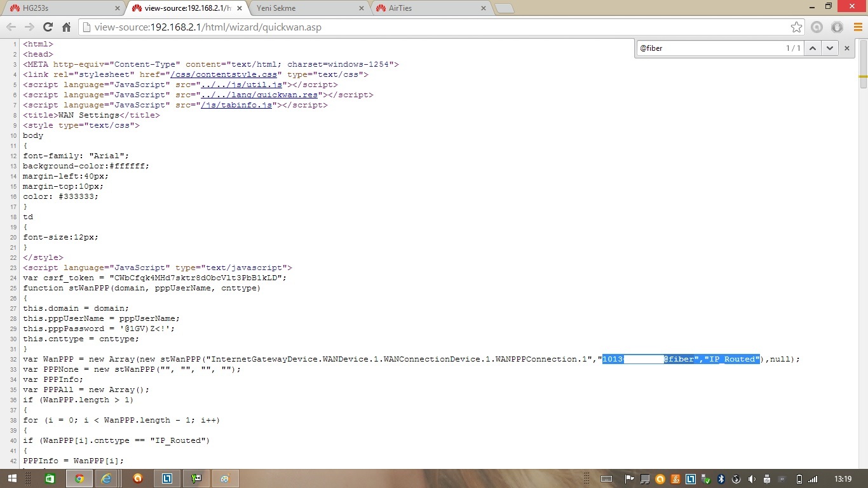Open the Chrome hamburger menu
This screenshot has width=868, height=488.
click(x=857, y=27)
